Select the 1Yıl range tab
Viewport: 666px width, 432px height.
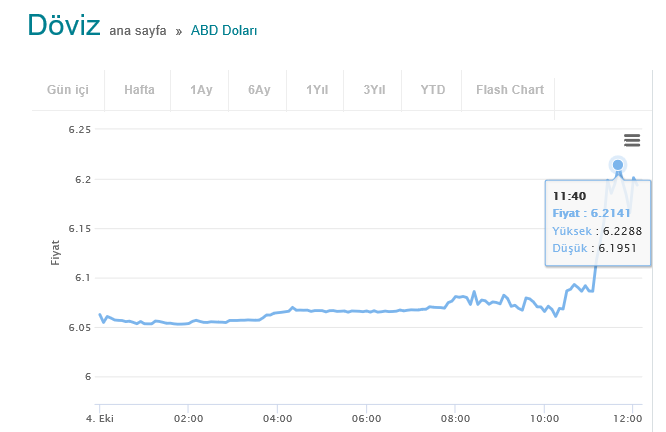click(317, 90)
